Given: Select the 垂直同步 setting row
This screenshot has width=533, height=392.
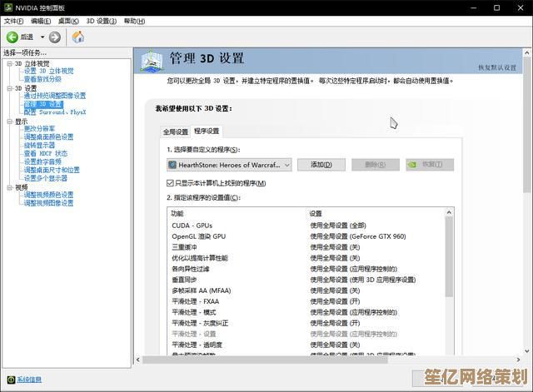Looking at the screenshot, I should pos(306,280).
